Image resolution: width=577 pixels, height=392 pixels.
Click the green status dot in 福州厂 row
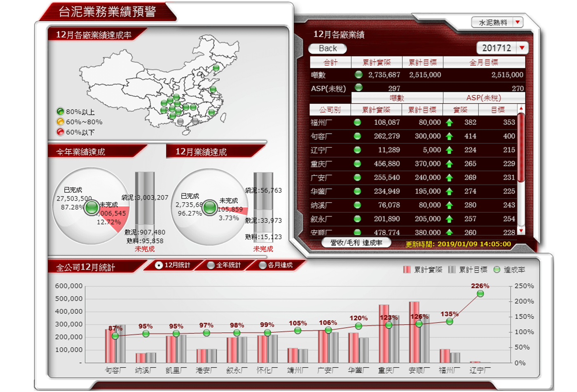(357, 122)
